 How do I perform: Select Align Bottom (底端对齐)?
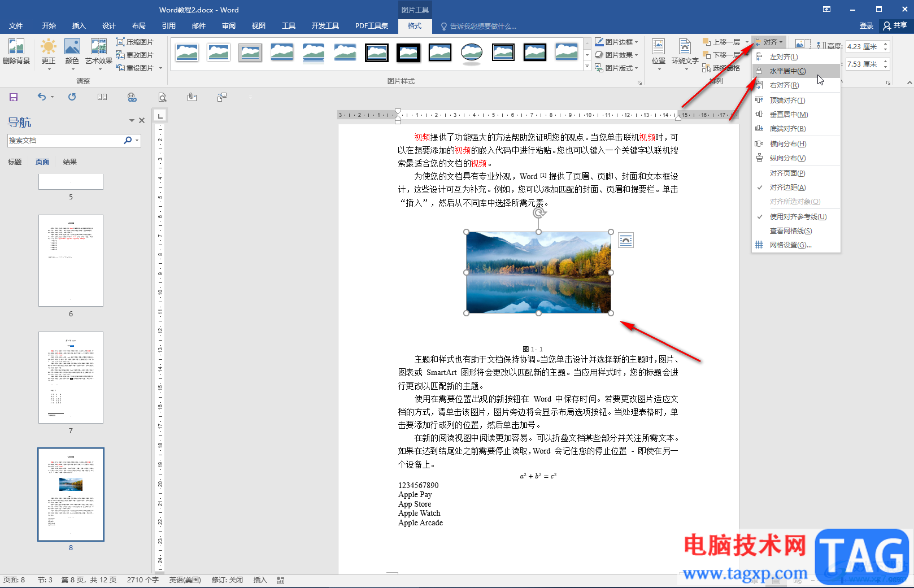(796, 129)
